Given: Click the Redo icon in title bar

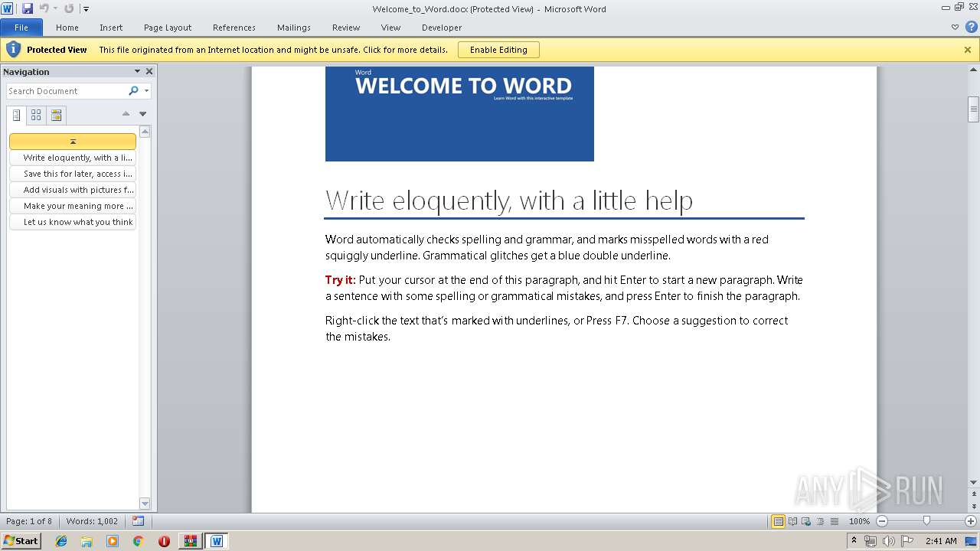Looking at the screenshot, I should [x=69, y=8].
